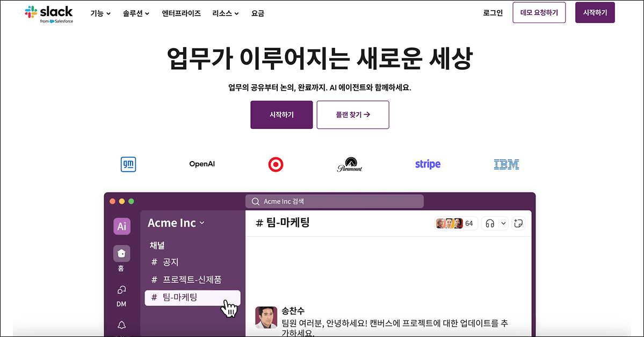Image resolution: width=644 pixels, height=337 pixels.
Task: Click the search magnifier icon
Action: (256, 202)
